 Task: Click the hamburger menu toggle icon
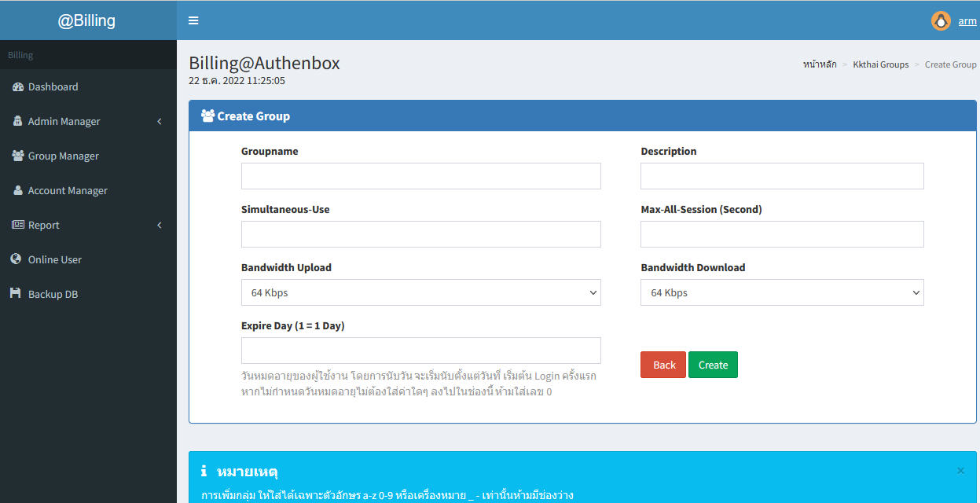coord(193,20)
